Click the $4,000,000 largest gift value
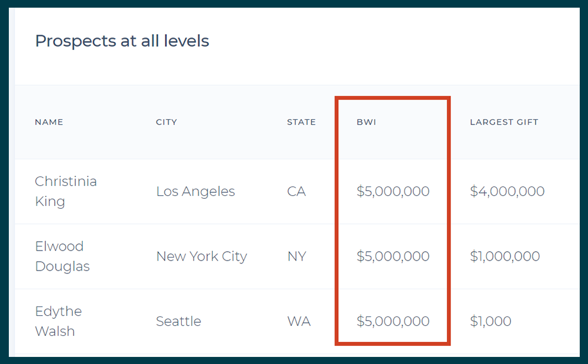Viewport: 588px width, 364px height. 507,191
